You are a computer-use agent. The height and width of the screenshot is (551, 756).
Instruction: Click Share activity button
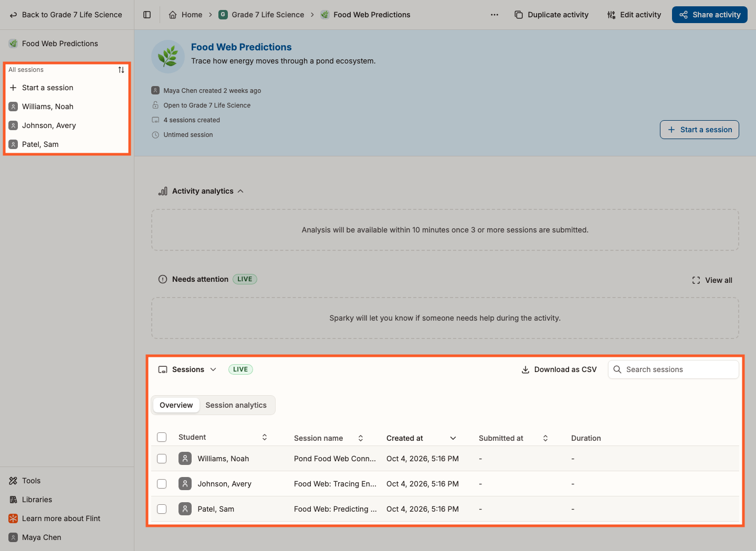[710, 15]
